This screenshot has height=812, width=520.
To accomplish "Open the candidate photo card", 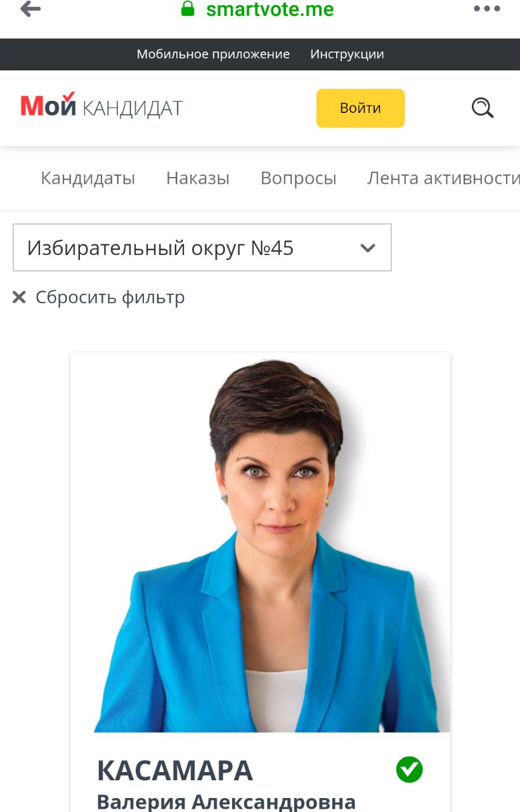I will (x=260, y=543).
